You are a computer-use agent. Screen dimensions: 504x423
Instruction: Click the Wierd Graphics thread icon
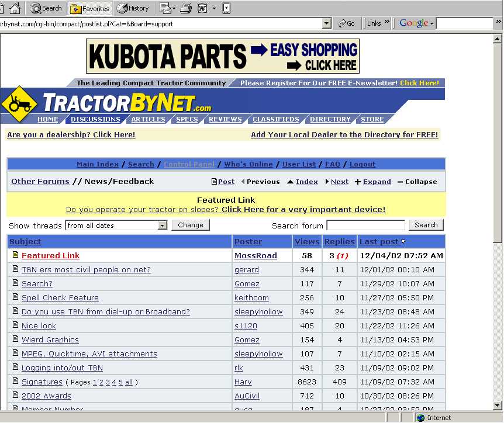click(x=15, y=338)
